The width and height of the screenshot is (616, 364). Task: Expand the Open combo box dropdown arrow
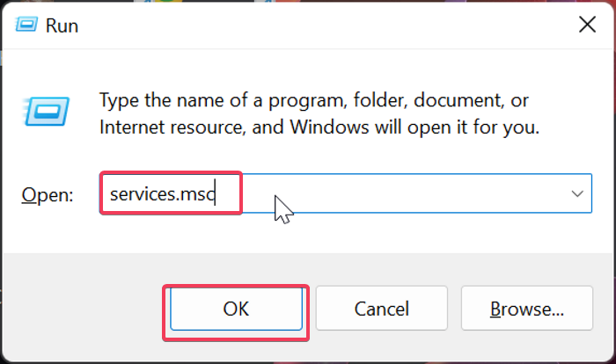coord(577,193)
